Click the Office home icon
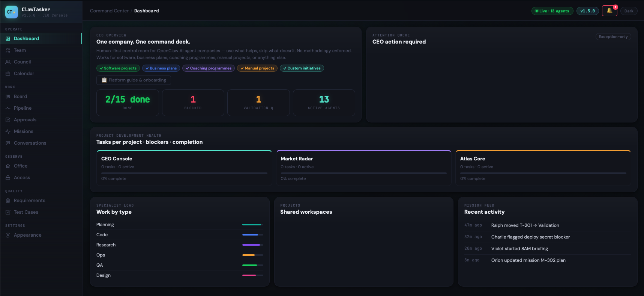 pos(8,166)
